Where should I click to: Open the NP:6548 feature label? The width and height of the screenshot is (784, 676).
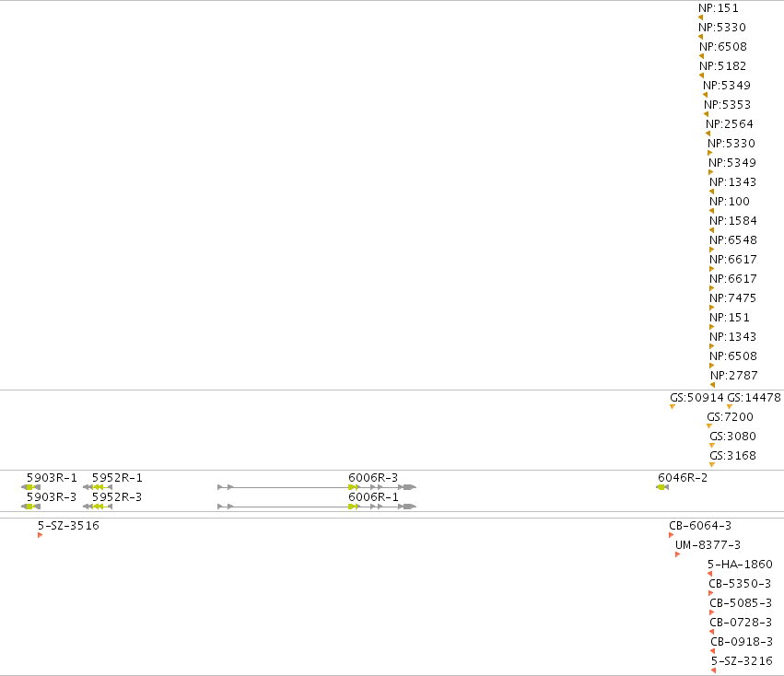[x=733, y=240]
